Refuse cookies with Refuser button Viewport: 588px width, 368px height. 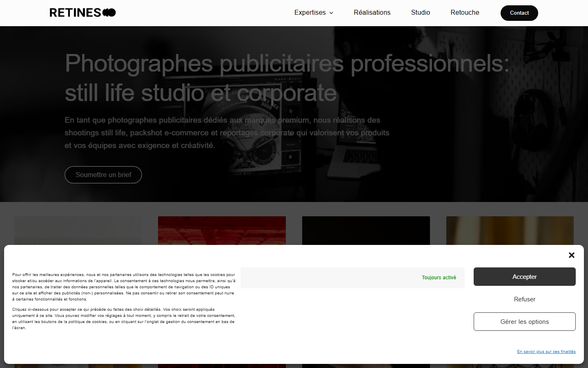pos(525,299)
